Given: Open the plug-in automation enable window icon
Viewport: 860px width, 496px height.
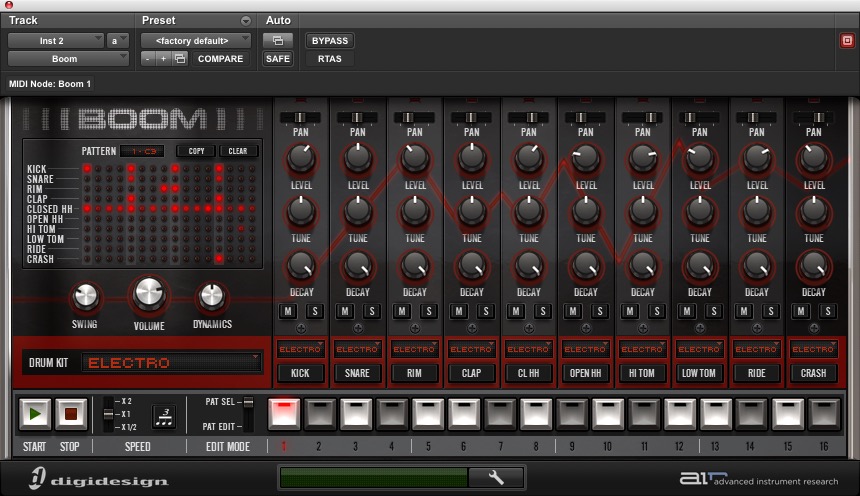Looking at the screenshot, I should point(278,41).
